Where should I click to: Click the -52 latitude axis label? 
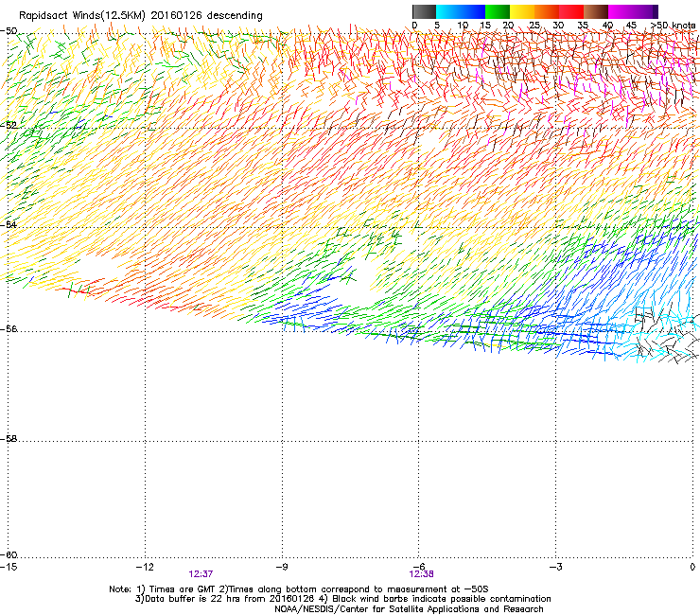(9, 125)
